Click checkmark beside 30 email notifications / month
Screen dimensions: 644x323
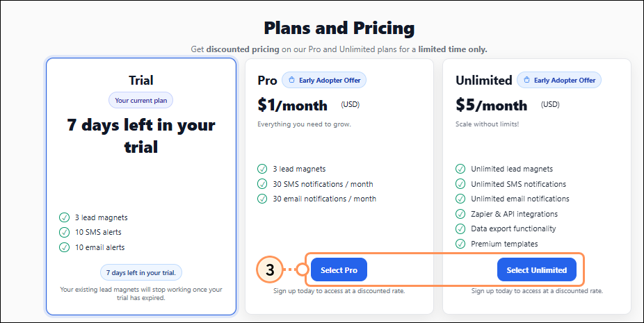coord(262,199)
